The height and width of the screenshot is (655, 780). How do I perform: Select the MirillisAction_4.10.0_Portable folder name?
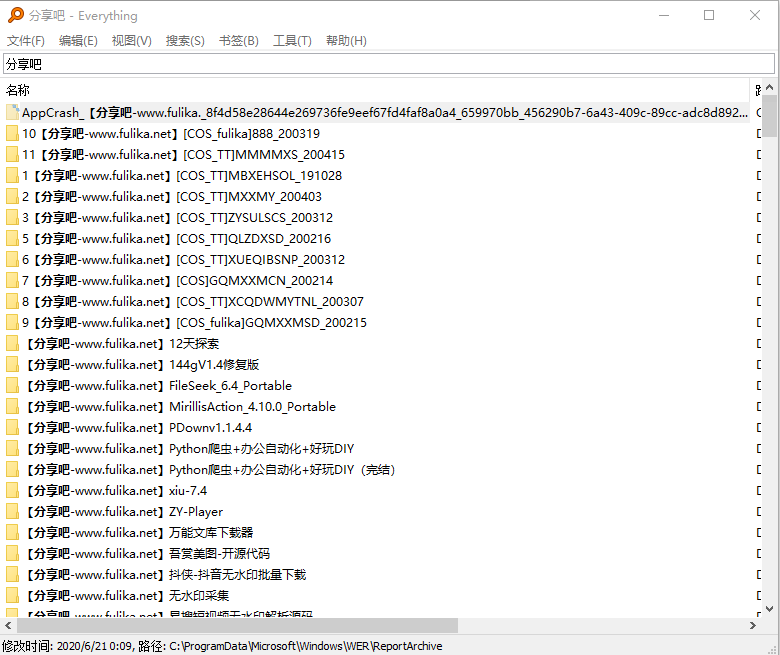(181, 407)
